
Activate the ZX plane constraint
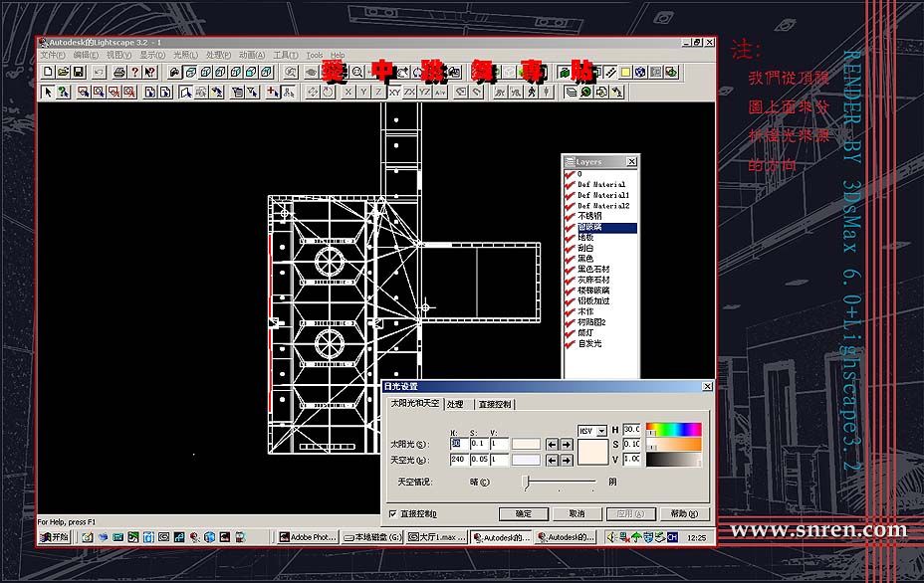pyautogui.click(x=409, y=92)
